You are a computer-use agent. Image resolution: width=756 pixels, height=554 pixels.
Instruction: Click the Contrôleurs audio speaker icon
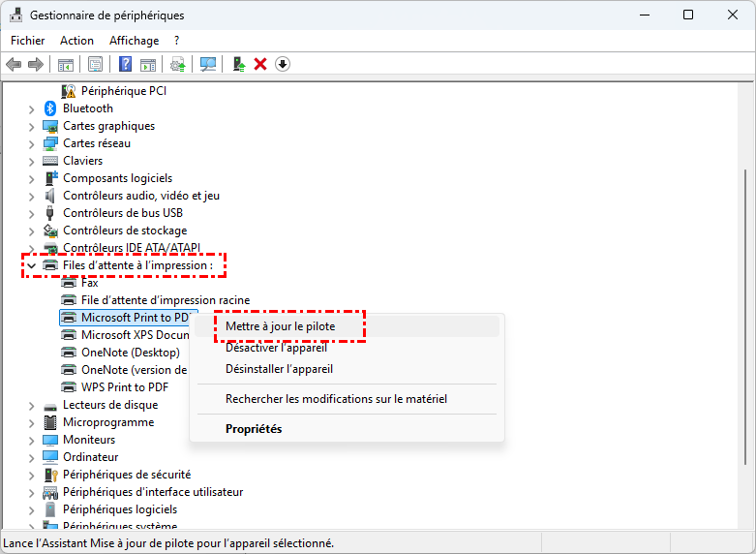(49, 196)
